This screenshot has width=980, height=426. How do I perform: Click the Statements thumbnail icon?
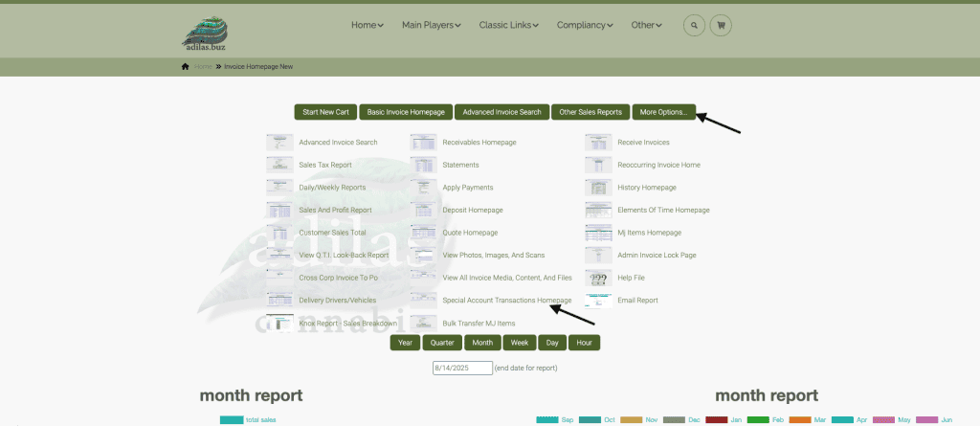[423, 165]
